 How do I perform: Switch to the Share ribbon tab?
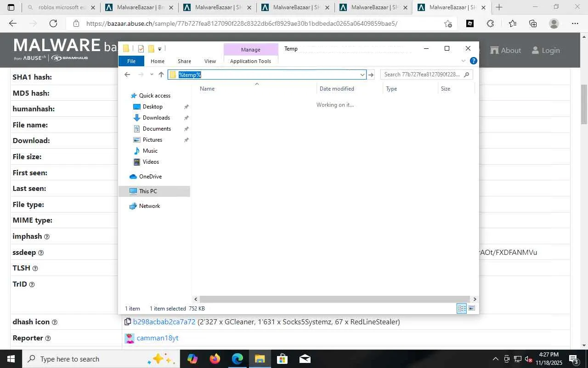click(184, 61)
